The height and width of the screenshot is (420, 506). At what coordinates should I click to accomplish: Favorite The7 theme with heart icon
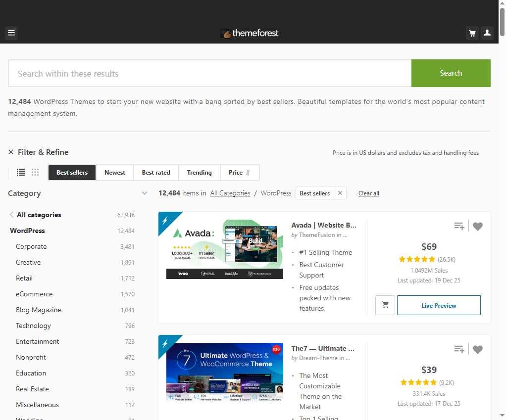(x=477, y=350)
